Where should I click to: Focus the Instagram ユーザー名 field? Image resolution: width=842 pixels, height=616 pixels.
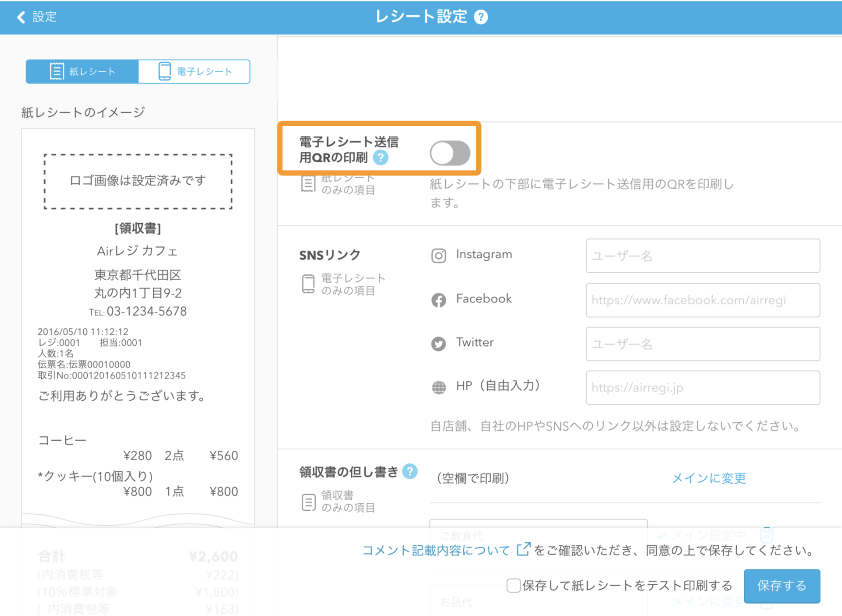(x=703, y=256)
